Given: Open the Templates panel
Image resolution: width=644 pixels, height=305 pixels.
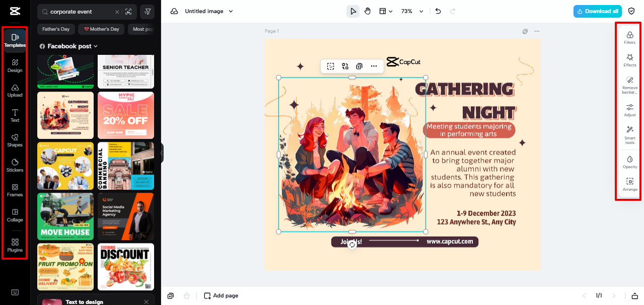Looking at the screenshot, I should pyautogui.click(x=15, y=39).
